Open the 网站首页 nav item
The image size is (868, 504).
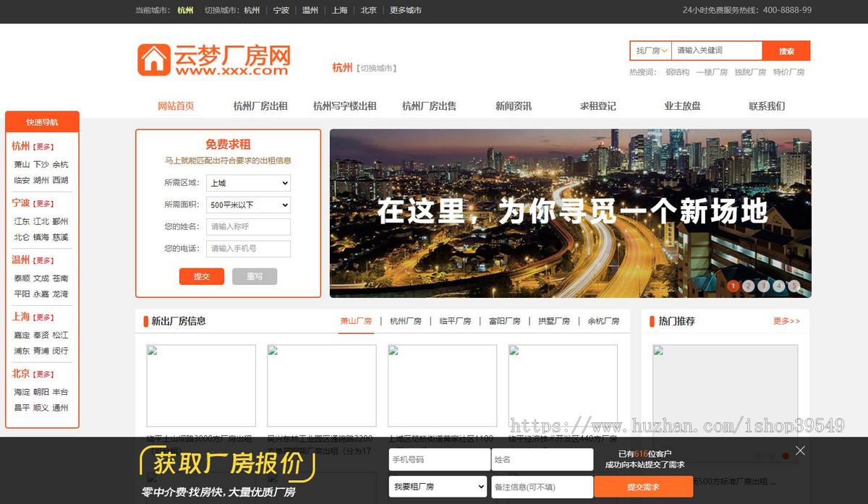176,106
